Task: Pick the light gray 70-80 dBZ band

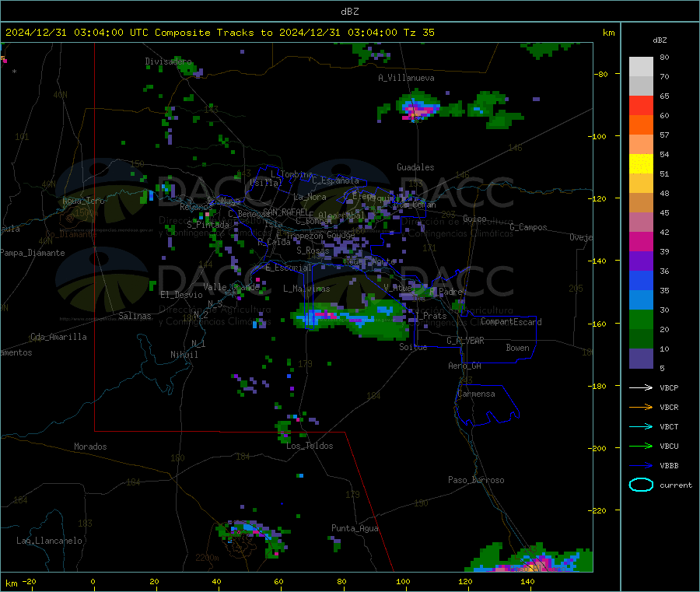Action: (641, 67)
